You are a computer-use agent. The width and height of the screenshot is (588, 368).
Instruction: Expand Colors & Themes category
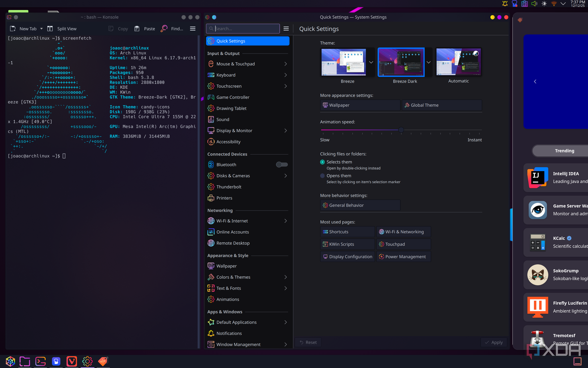click(x=285, y=277)
